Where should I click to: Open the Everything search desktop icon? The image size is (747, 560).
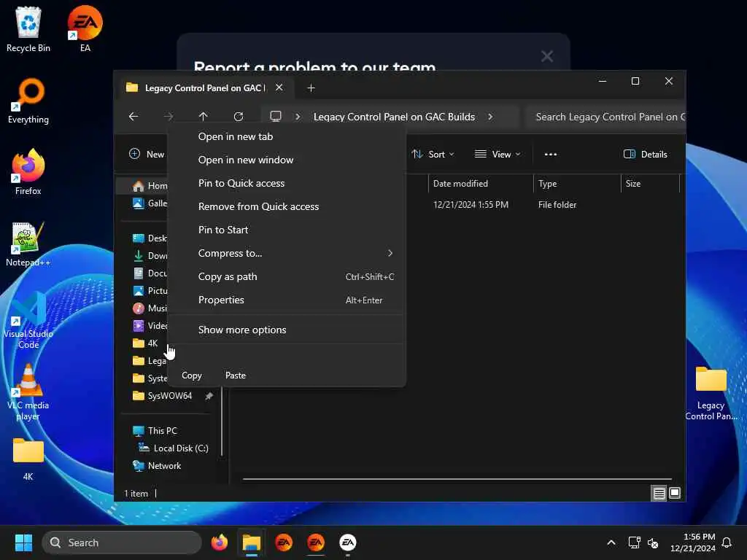point(28,101)
